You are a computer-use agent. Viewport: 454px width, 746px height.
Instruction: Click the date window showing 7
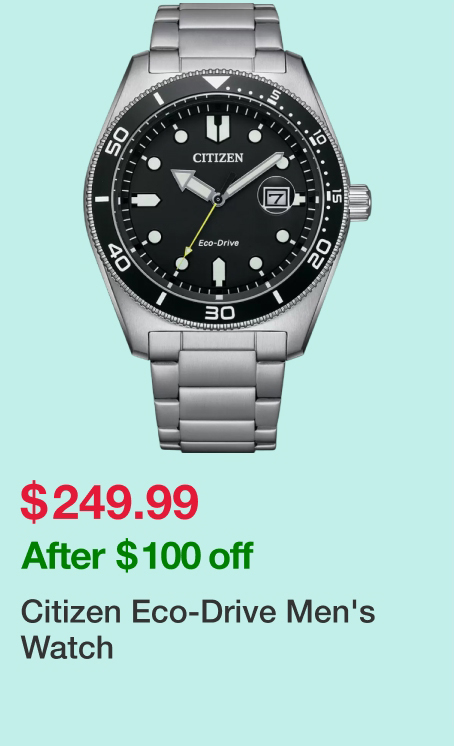pos(276,197)
